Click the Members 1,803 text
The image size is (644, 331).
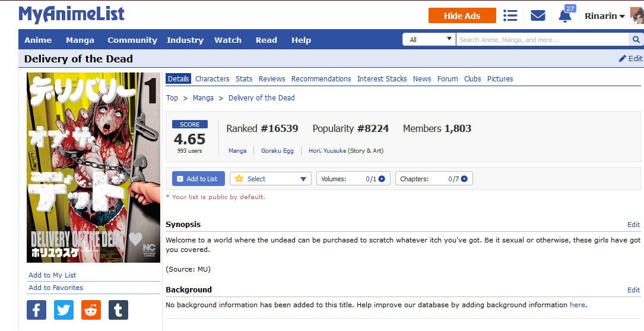pyautogui.click(x=437, y=129)
